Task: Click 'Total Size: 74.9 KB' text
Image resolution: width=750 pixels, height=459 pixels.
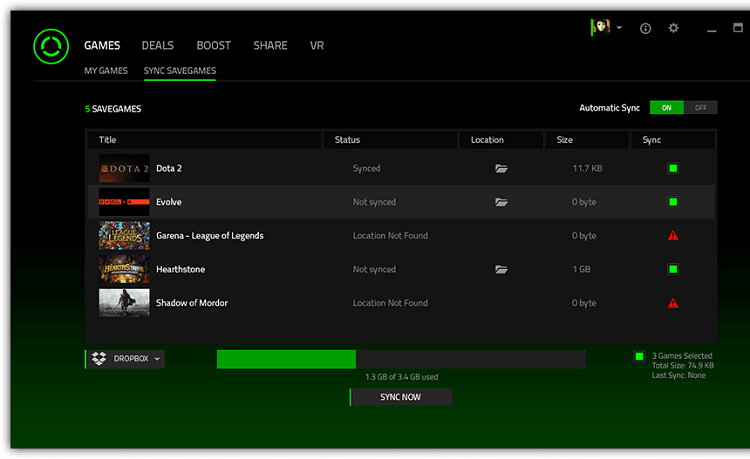Action: [x=683, y=366]
